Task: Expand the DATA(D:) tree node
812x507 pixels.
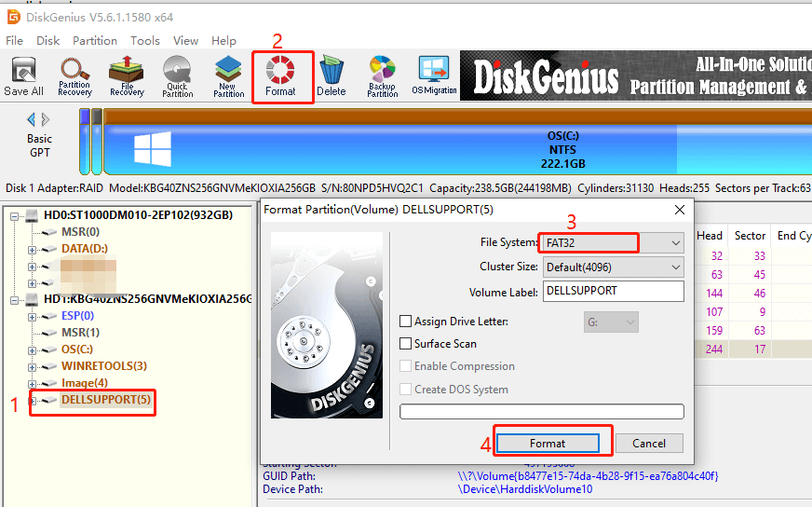Action: [x=32, y=250]
